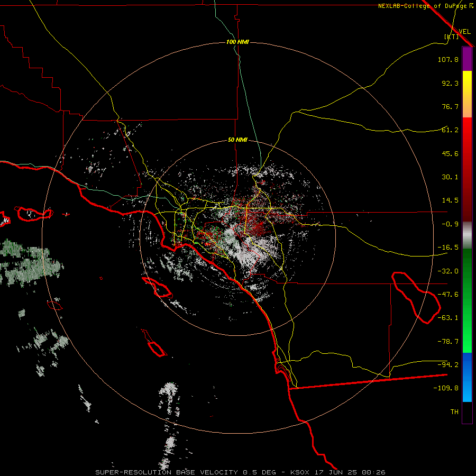The height and width of the screenshot is (476, 476).
Task: Click the -32.0 scale value
Action: pyautogui.click(x=448, y=271)
